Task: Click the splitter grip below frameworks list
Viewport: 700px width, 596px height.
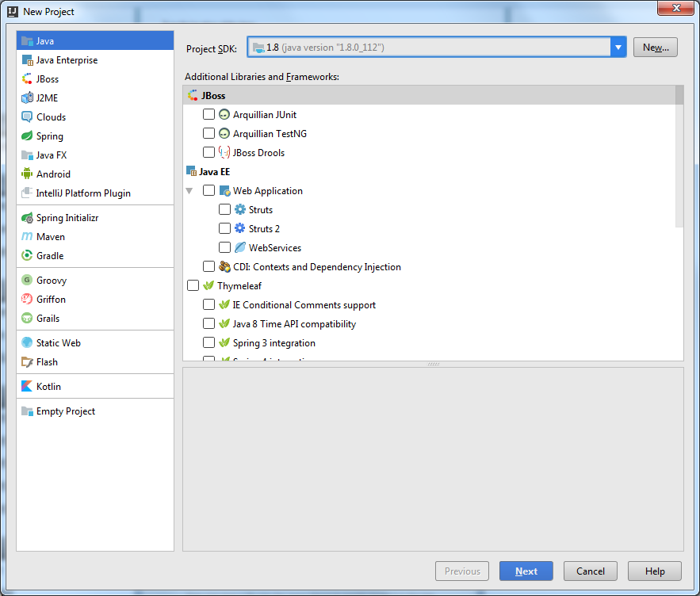Action: (x=433, y=365)
